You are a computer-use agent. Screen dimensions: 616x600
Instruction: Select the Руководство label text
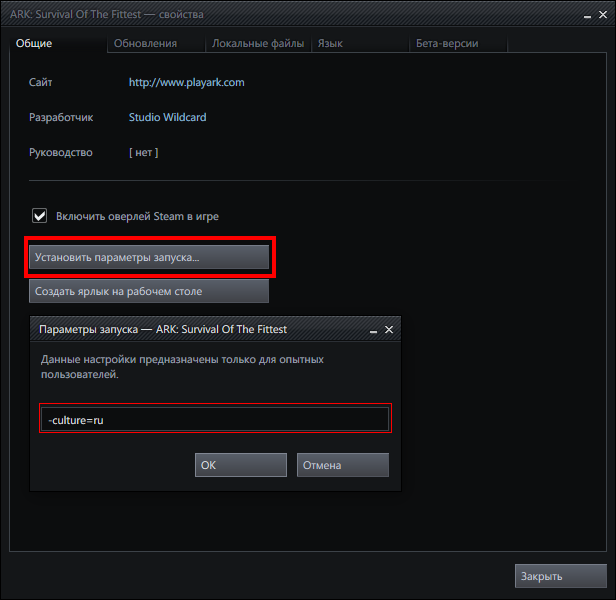[61, 152]
